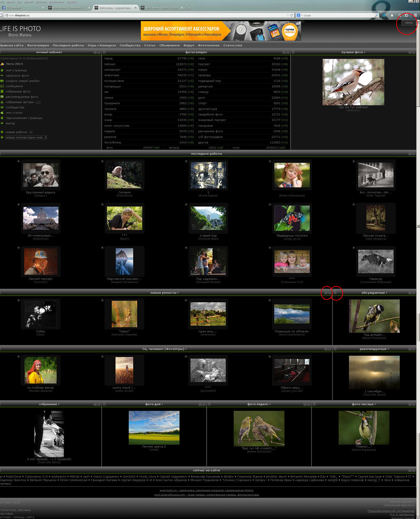The image size is (420, 519).
Task: Click the green arrow icon for 'загрузить фото'
Action: [x=2, y=75]
